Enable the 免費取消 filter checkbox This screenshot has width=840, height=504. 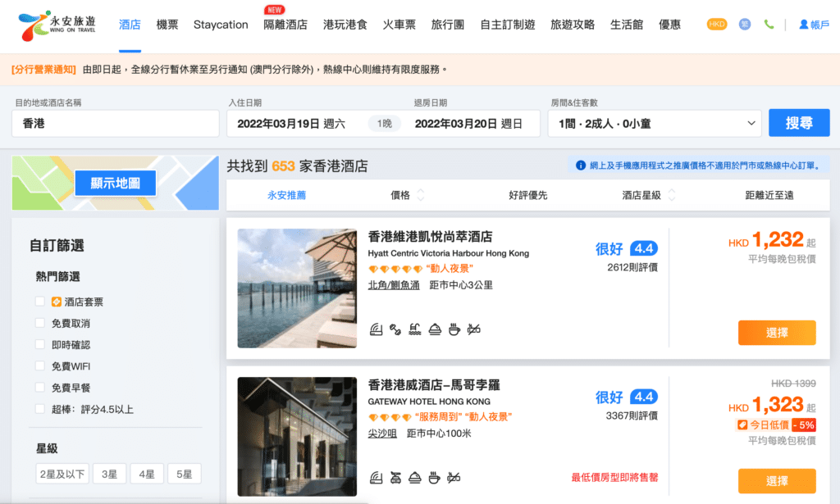39,323
